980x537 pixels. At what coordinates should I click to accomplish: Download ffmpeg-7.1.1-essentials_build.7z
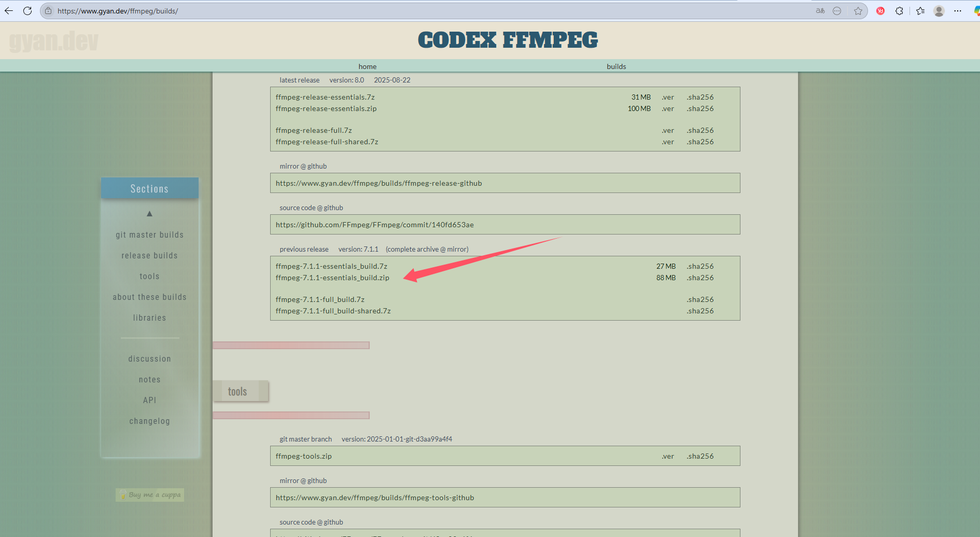[x=331, y=266]
